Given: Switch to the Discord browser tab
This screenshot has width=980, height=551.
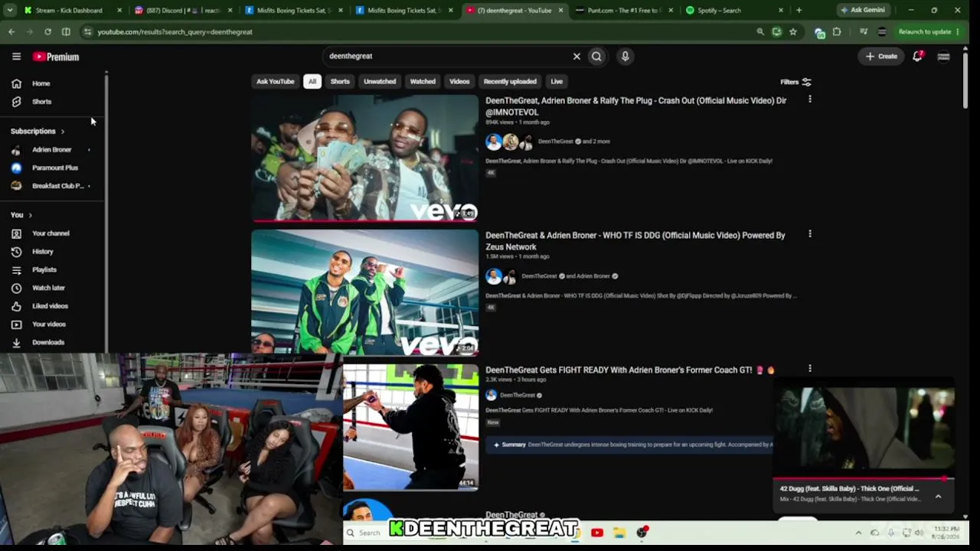Looking at the screenshot, I should click(183, 10).
